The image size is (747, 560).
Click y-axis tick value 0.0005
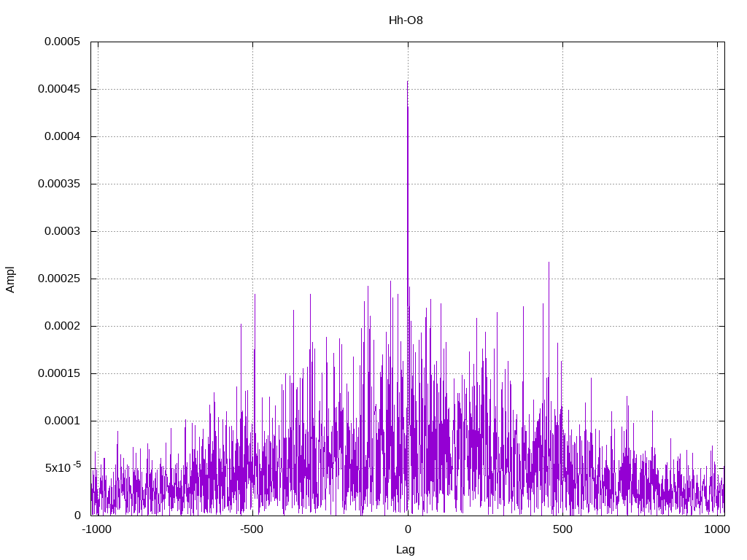pos(63,42)
